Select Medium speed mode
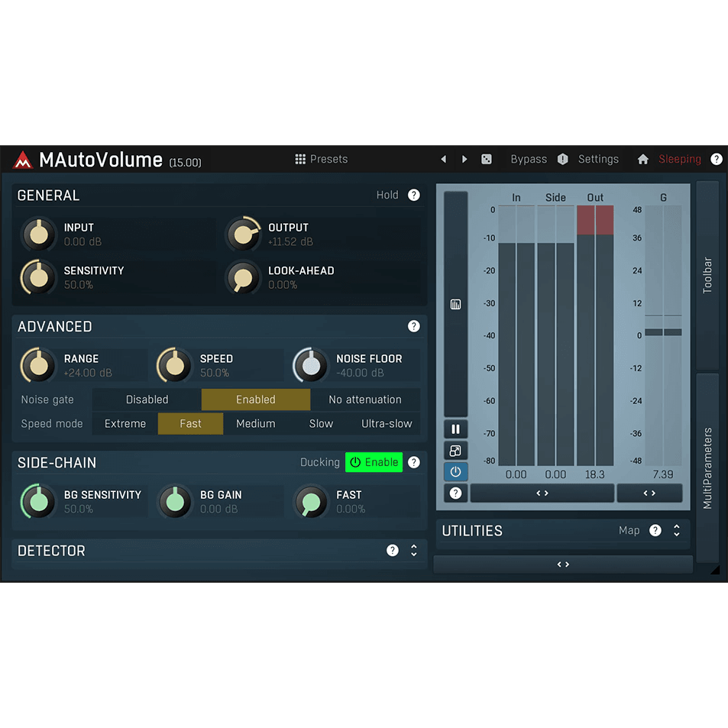728x728 pixels. (256, 424)
